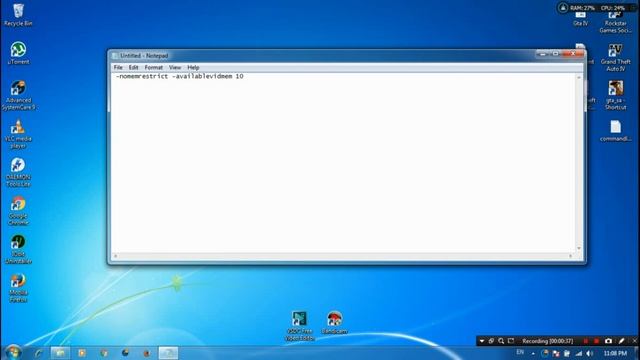Select DAEMON Tools Lite desktop icon
This screenshot has width=640, height=360.
click(18, 172)
